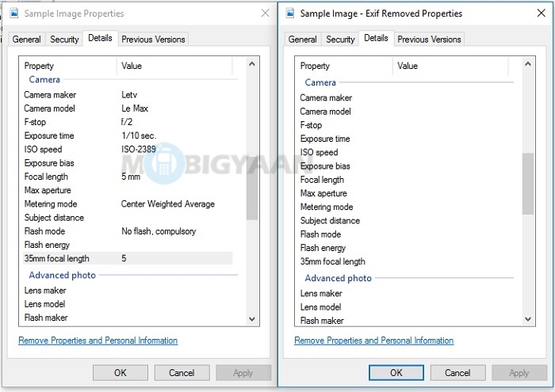Screen dimensions: 555x392
Task: Select 'Exposure bias' row in Sample Image Properties
Action: click(128, 163)
